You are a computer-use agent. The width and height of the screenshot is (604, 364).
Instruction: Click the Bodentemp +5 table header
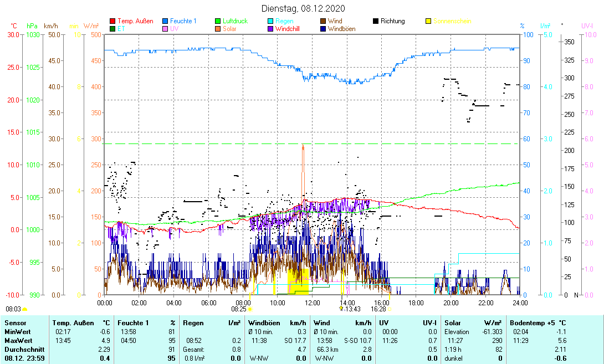[x=530, y=322]
